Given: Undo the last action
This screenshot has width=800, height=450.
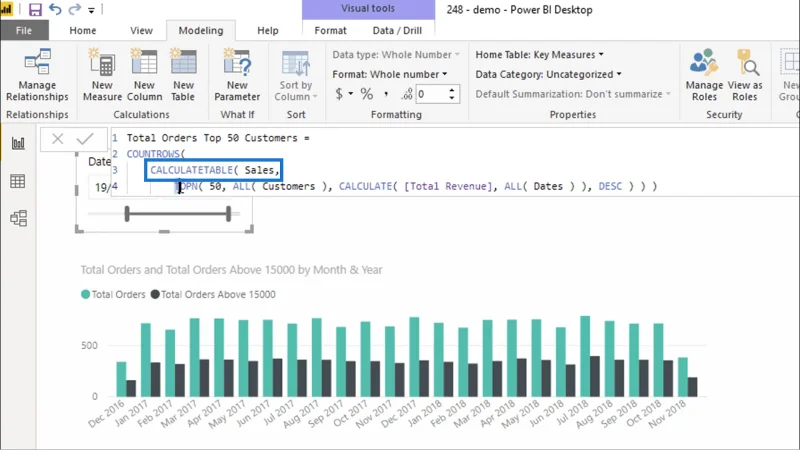Looking at the screenshot, I should pos(55,9).
